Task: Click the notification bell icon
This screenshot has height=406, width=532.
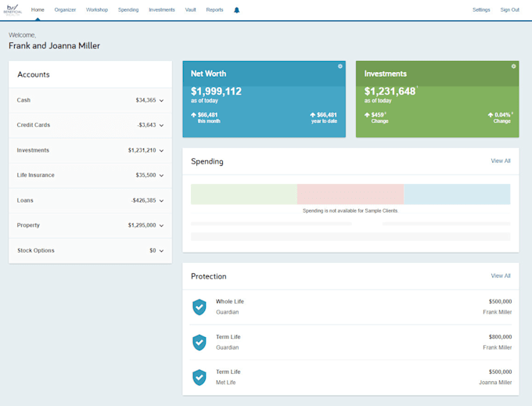Action: (237, 10)
